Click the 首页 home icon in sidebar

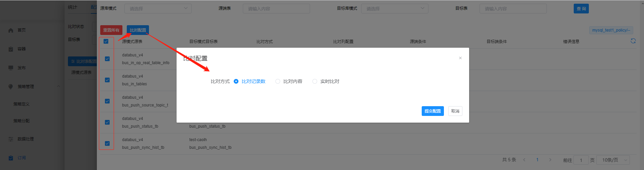(x=11, y=30)
